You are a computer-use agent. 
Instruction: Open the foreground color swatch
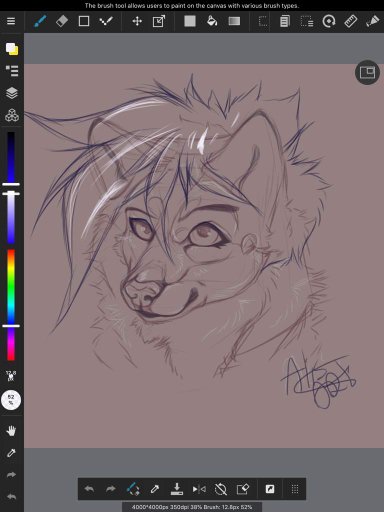[12, 49]
